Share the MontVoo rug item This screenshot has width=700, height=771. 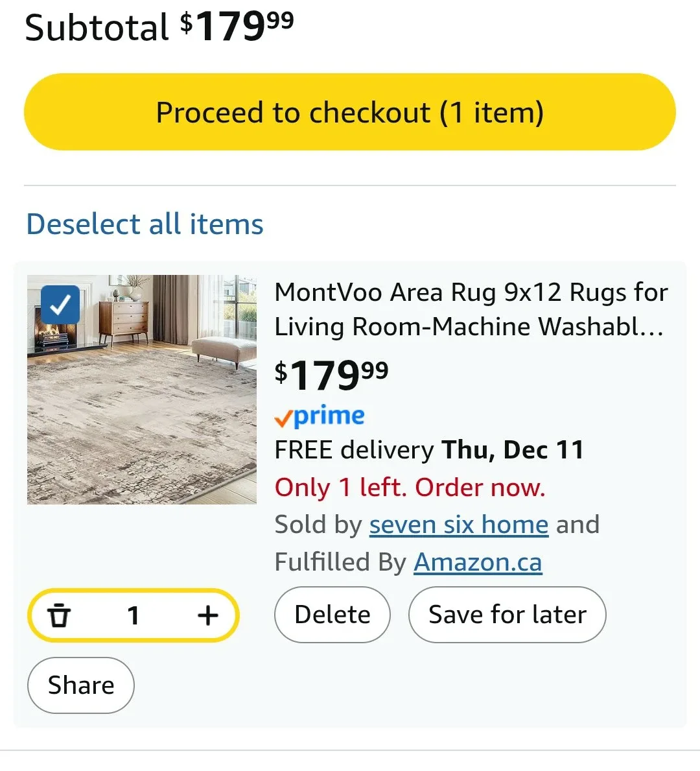(80, 685)
